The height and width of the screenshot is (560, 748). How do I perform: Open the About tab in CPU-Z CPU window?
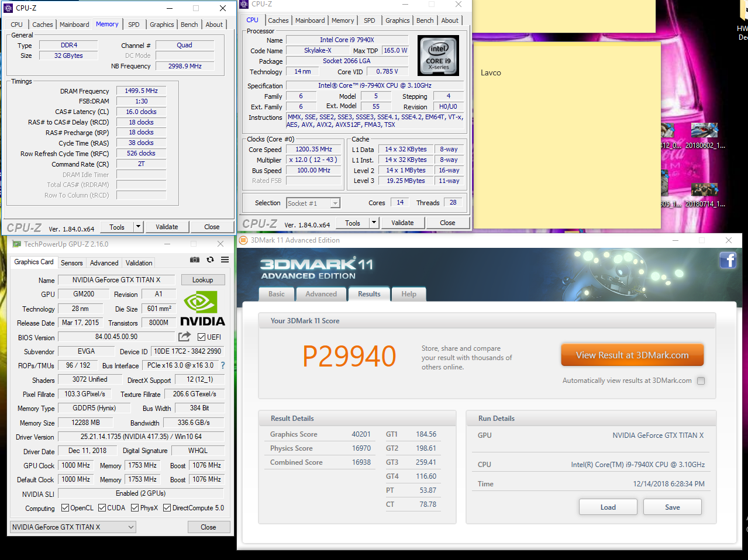[x=450, y=20]
